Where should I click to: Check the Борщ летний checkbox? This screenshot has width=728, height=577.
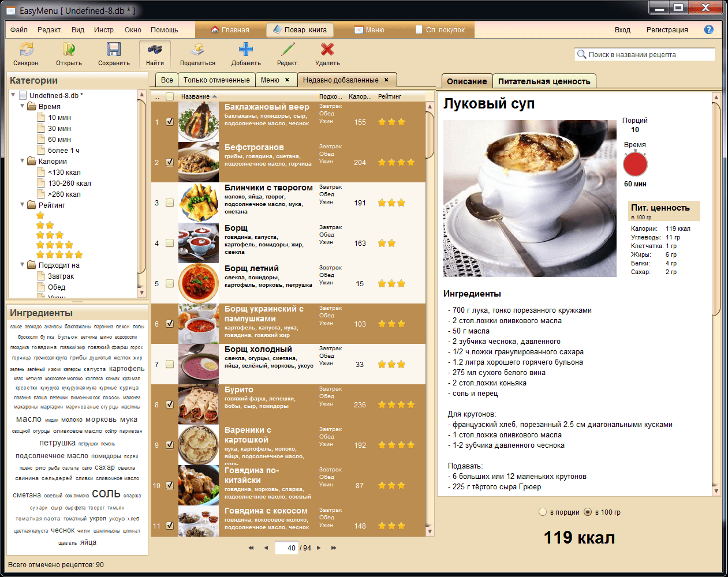[x=170, y=283]
